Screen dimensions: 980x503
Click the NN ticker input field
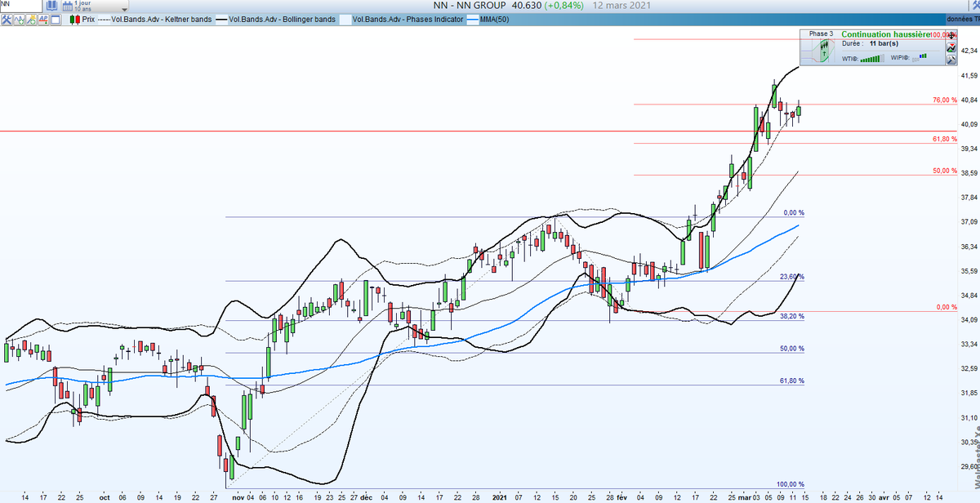tap(21, 6)
